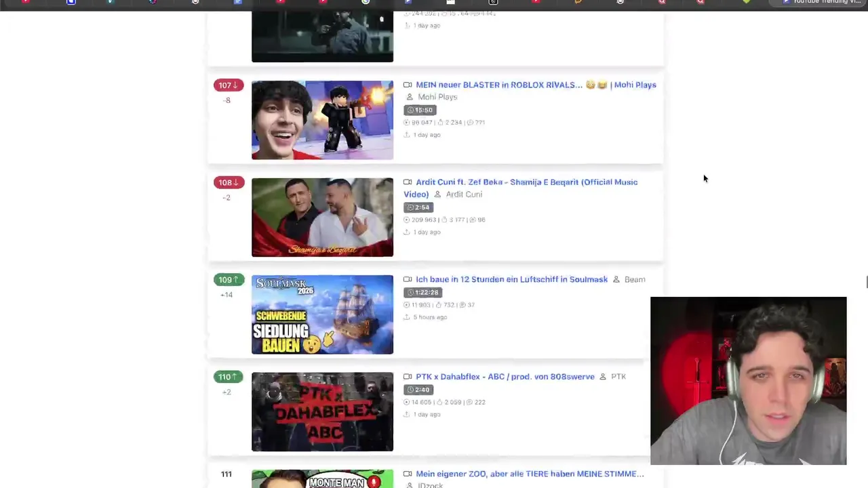Image resolution: width=868 pixels, height=488 pixels.
Task: Click the video camera icon beside MEIN neuer BLASTER title
Action: [x=408, y=85]
